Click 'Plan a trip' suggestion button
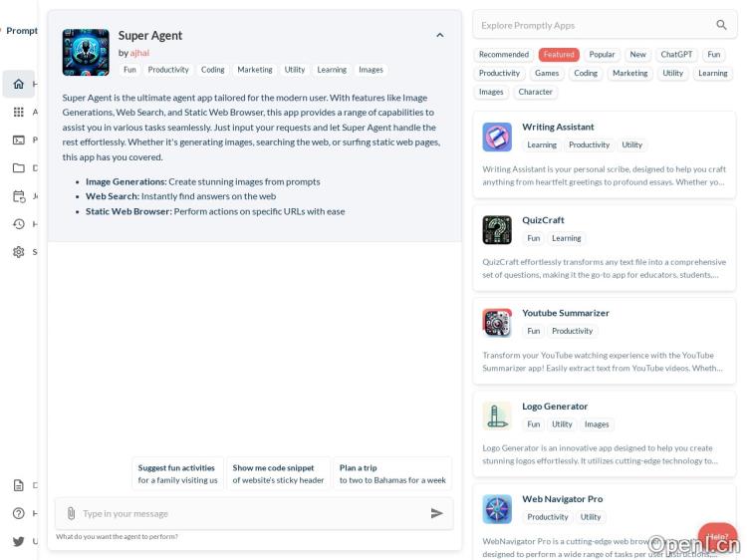The image size is (747, 560). 392,473
